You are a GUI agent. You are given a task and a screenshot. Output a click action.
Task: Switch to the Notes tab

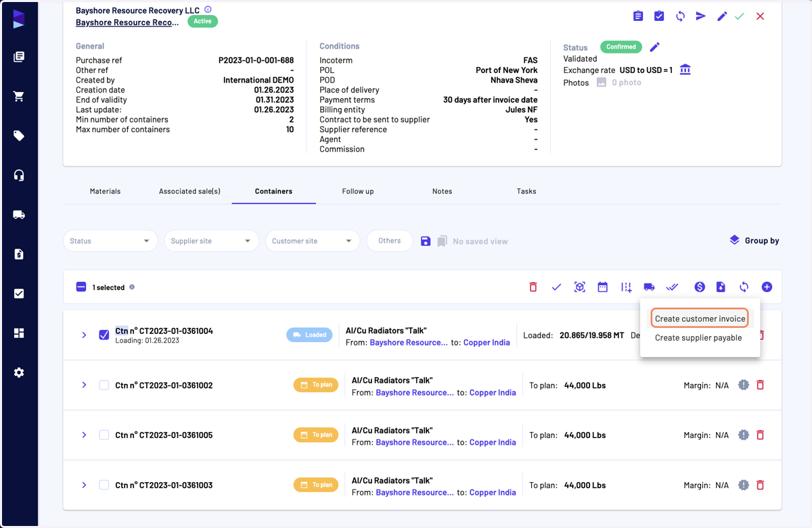tap(442, 191)
